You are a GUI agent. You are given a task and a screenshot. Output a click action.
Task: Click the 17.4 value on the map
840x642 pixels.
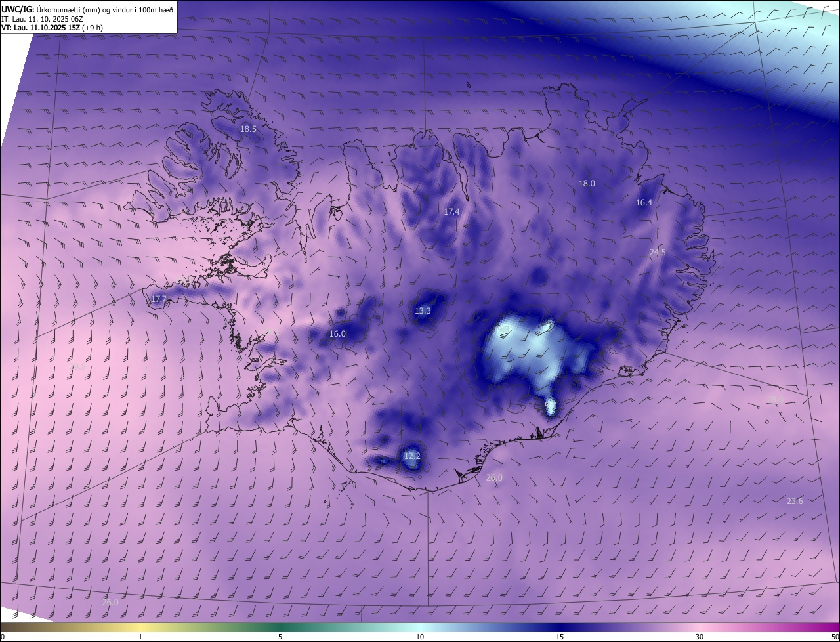click(451, 211)
